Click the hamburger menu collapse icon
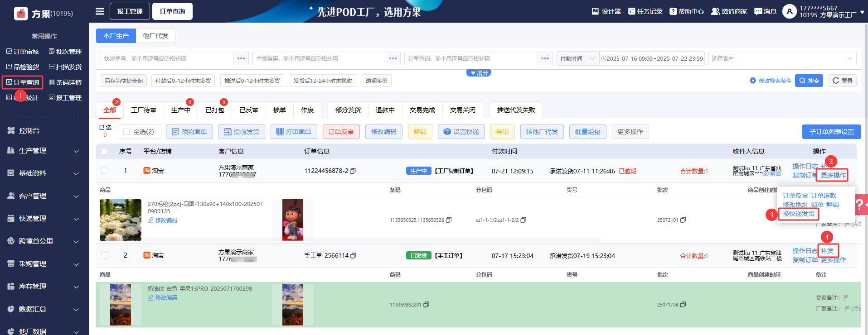The image size is (868, 335). coord(100,11)
